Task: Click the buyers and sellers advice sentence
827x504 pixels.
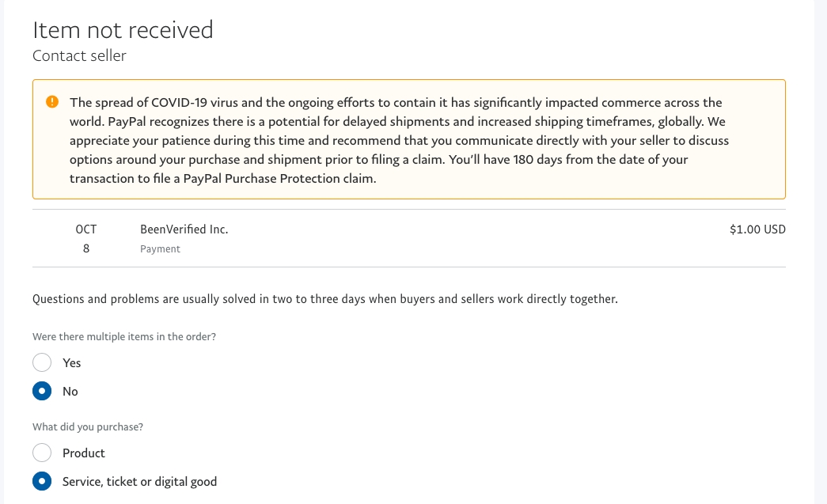Action: click(x=324, y=299)
